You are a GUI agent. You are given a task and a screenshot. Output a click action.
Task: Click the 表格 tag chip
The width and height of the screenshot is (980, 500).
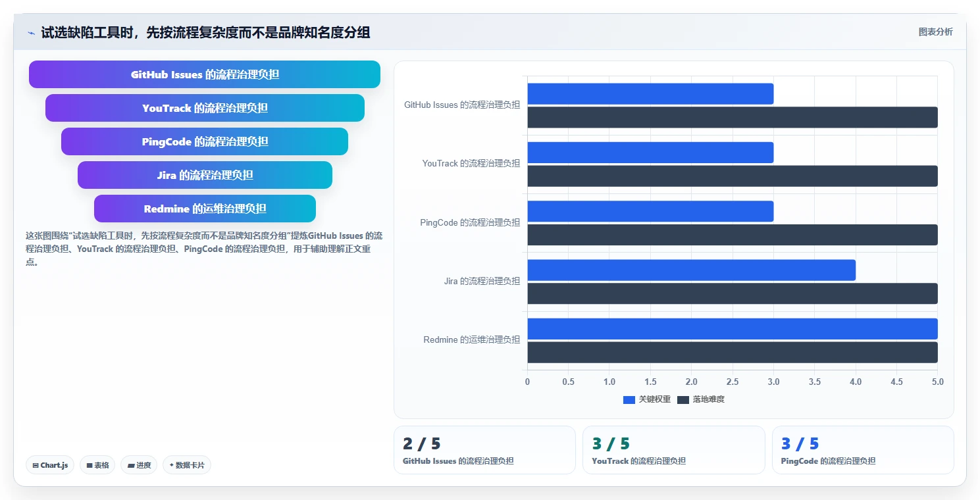[97, 465]
